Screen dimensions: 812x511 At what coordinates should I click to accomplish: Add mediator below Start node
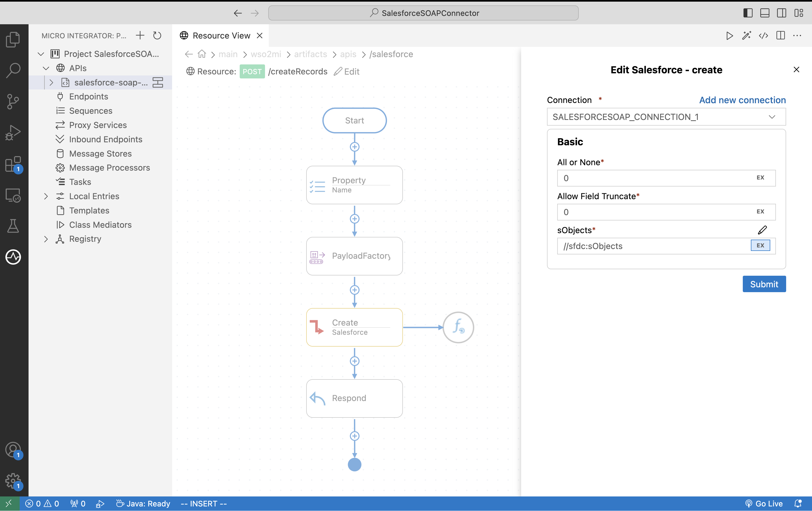pos(354,147)
